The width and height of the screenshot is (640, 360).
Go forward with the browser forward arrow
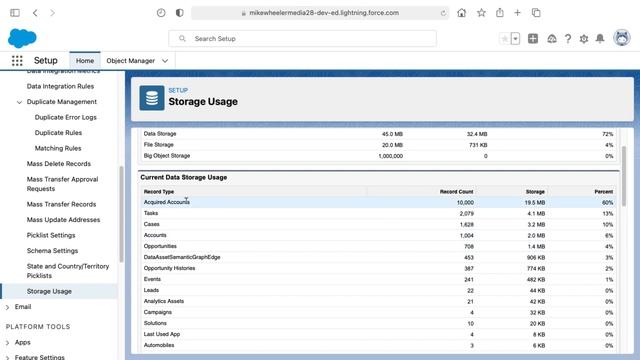pyautogui.click(x=52, y=13)
